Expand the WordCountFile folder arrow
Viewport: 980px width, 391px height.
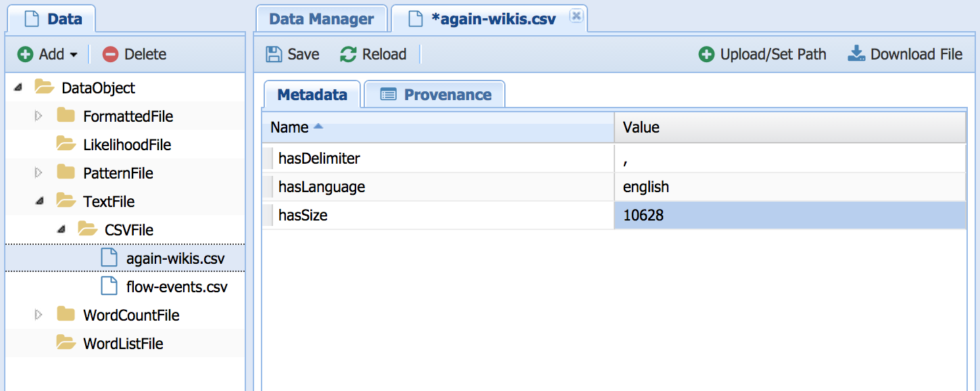click(x=39, y=315)
